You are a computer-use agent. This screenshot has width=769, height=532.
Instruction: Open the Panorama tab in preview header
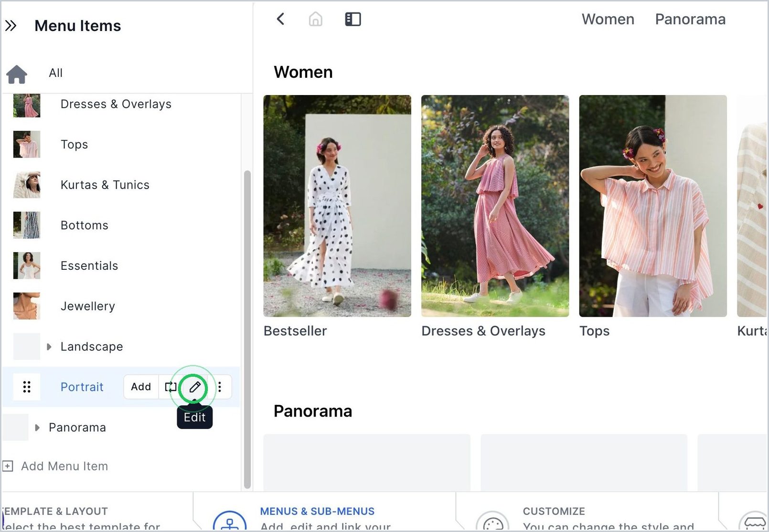690,19
